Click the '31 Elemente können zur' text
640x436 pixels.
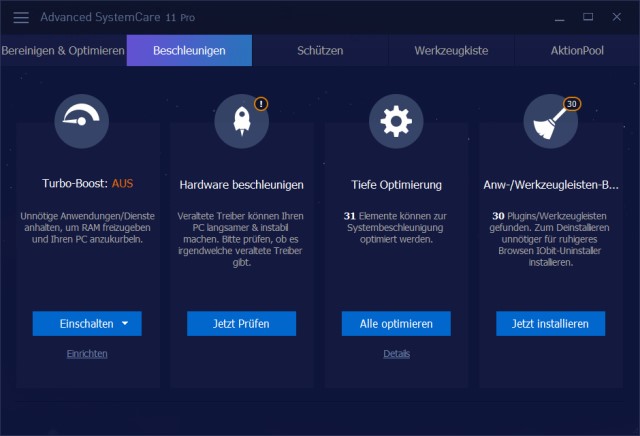coord(395,216)
